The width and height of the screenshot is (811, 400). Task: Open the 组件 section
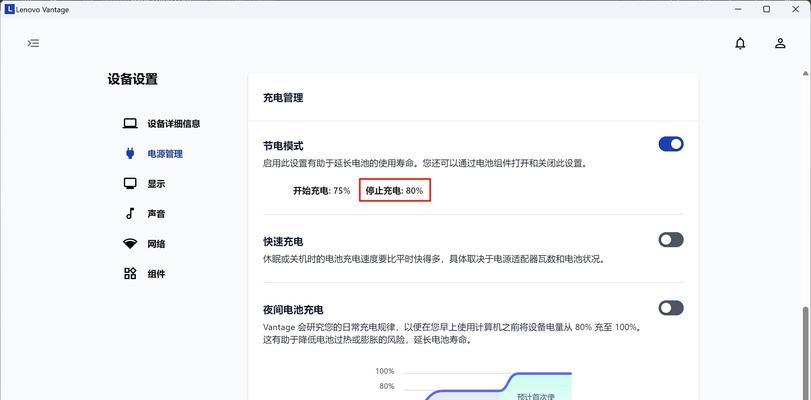point(156,274)
